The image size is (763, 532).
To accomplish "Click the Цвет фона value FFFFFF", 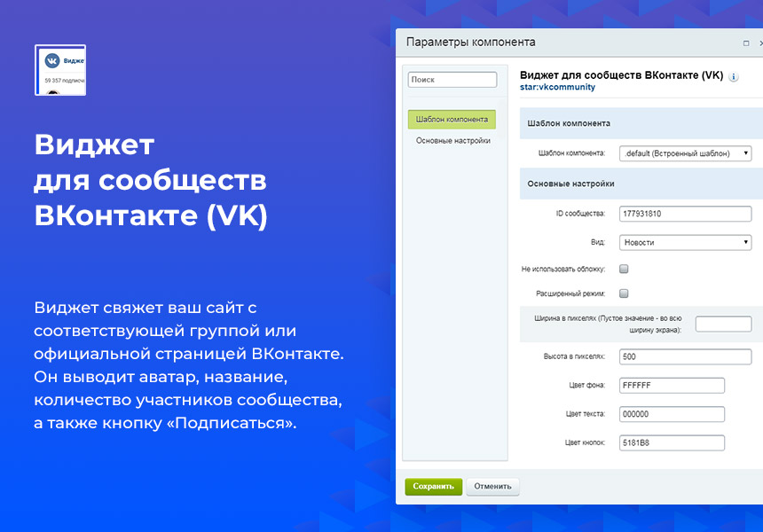I will click(672, 385).
